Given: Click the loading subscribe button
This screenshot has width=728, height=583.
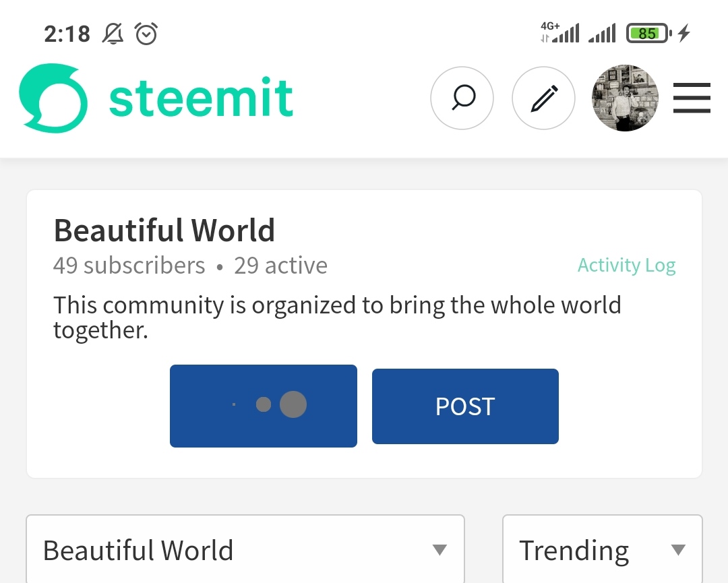Looking at the screenshot, I should [x=264, y=406].
